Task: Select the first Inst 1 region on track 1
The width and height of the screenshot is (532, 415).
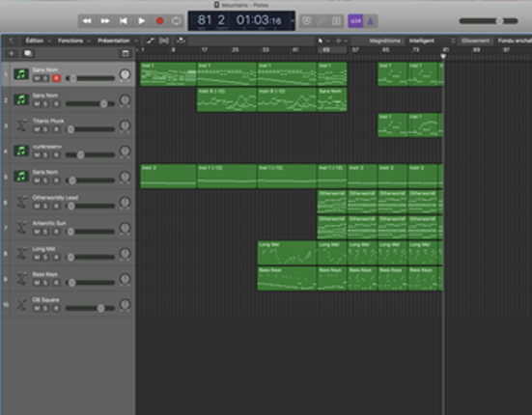Action: tap(168, 74)
